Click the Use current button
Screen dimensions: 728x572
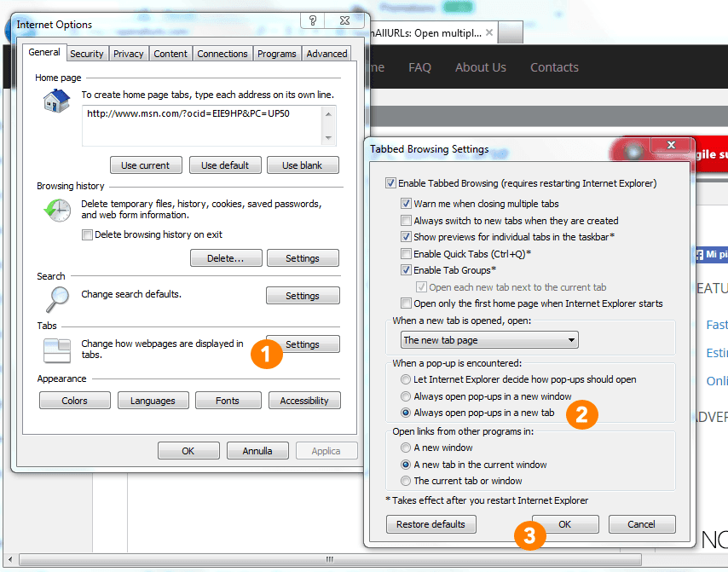click(x=146, y=165)
